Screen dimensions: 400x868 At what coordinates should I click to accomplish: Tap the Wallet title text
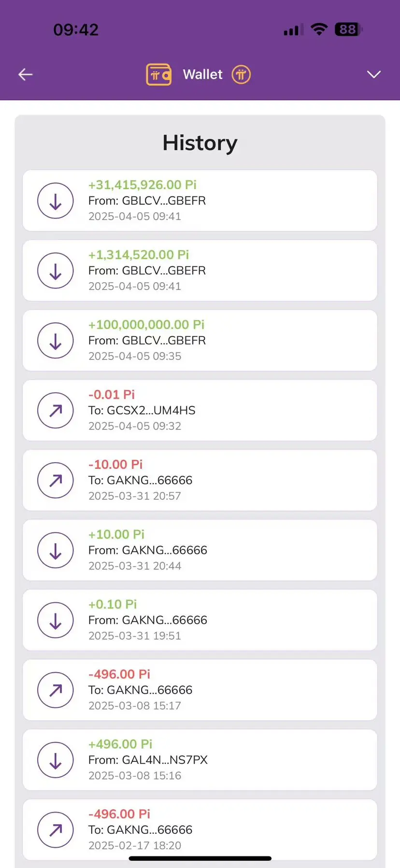pos(202,74)
